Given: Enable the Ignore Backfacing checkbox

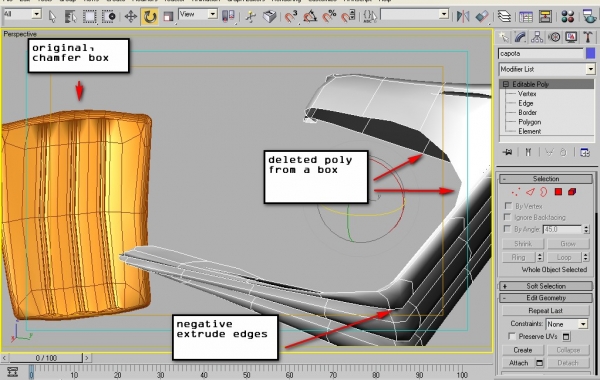Looking at the screenshot, I should click(507, 217).
